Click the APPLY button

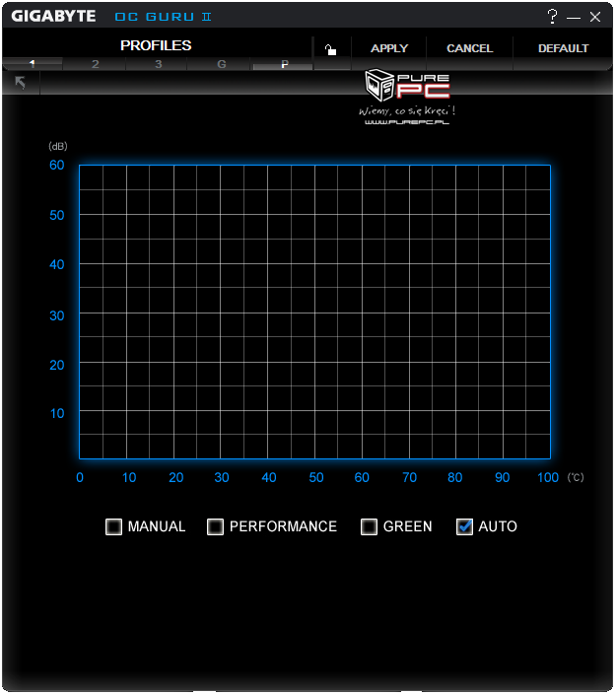(x=389, y=48)
